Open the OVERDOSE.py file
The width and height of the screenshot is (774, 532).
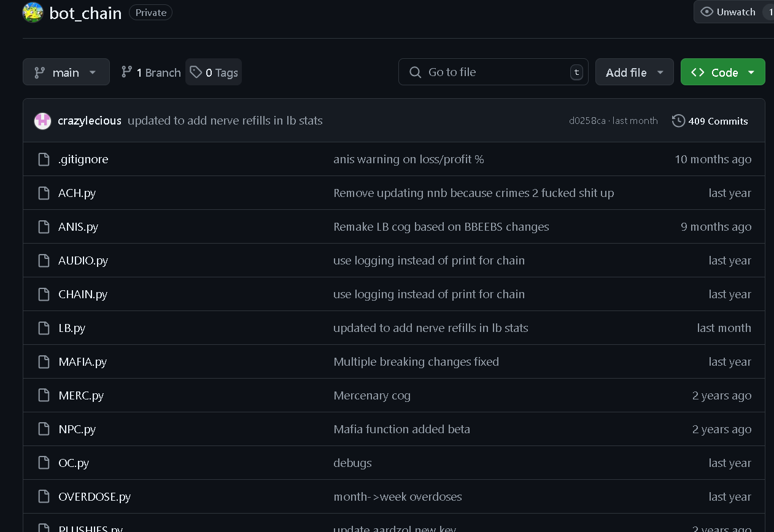pos(95,496)
